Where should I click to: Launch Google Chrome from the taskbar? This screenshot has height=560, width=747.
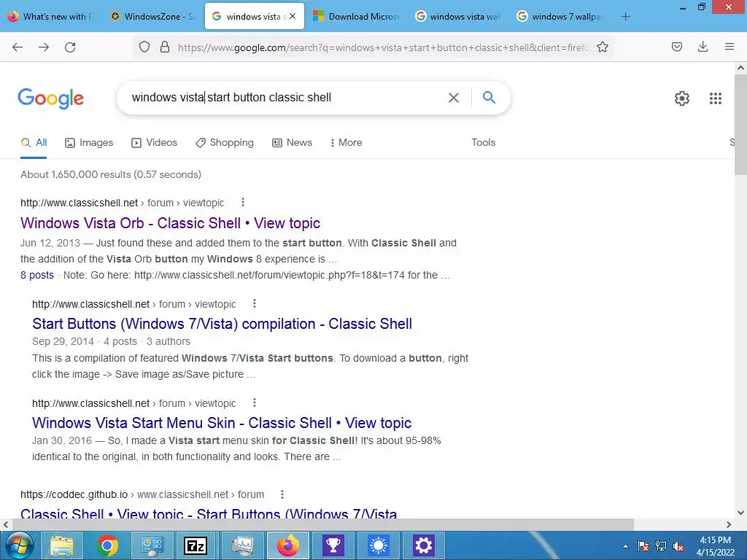(x=107, y=545)
